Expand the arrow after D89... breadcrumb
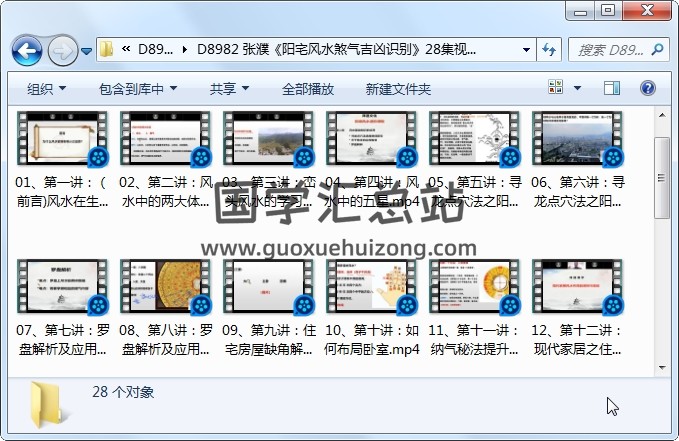The height and width of the screenshot is (441, 679). coord(185,49)
